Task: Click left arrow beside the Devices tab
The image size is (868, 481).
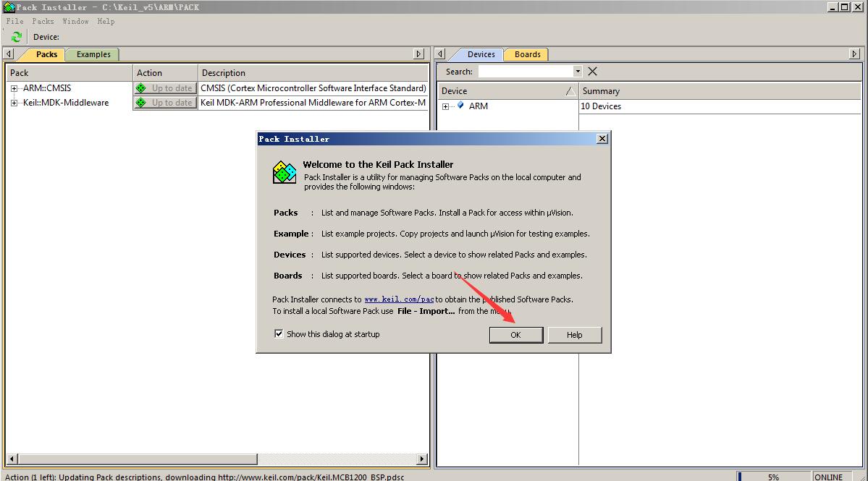Action: point(440,54)
